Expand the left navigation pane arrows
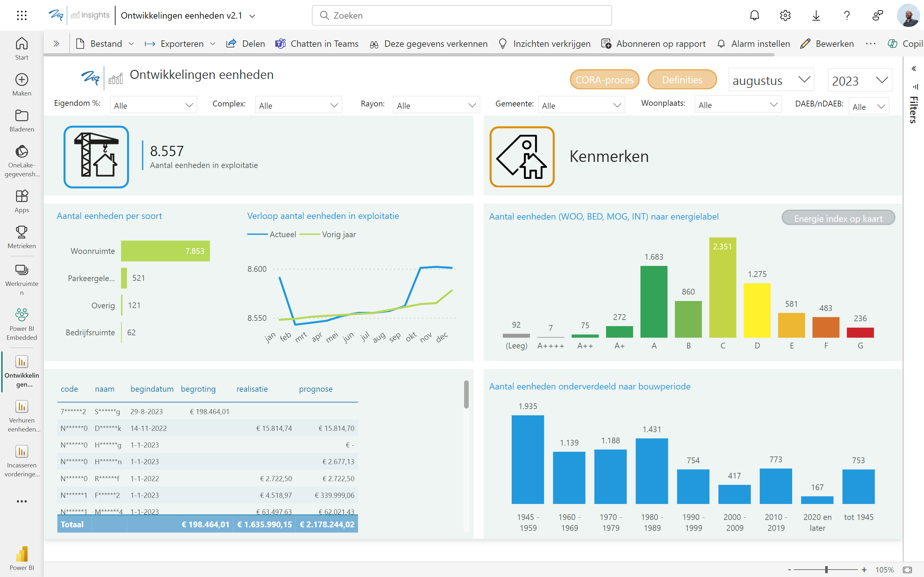924x577 pixels. pyautogui.click(x=56, y=44)
